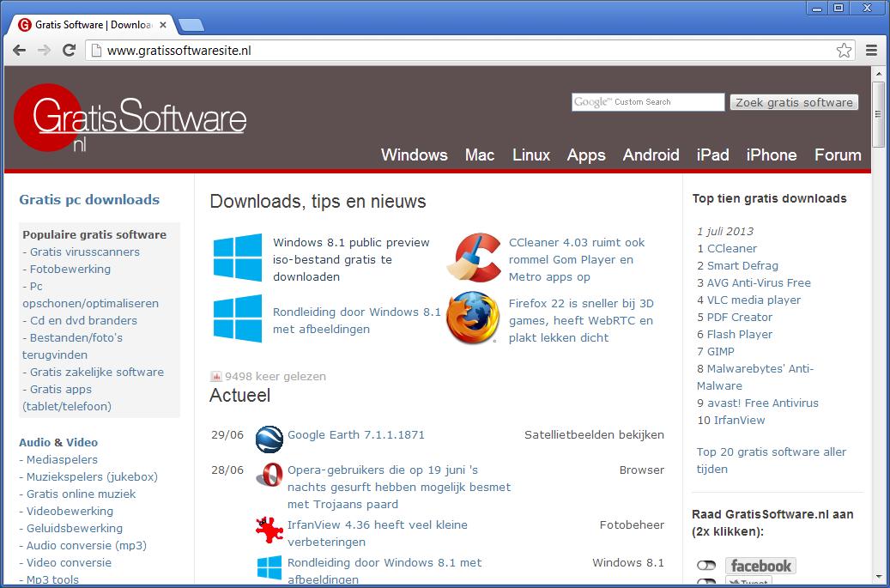The width and height of the screenshot is (890, 588).
Task: Open the Forum navigation item
Action: pos(837,155)
